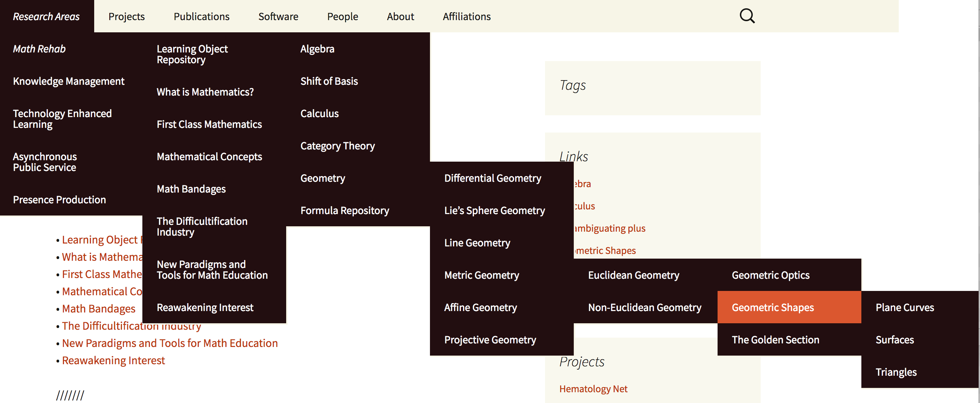Open the Triangles submenu entry

click(896, 372)
